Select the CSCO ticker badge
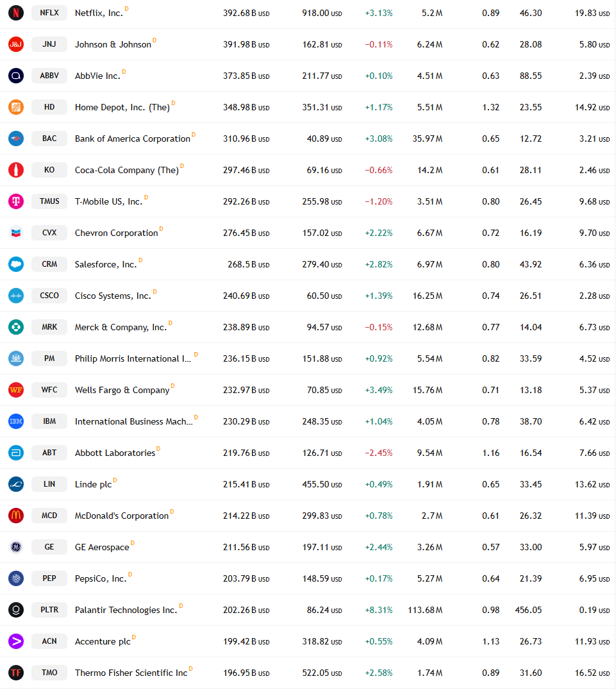Image resolution: width=616 pixels, height=690 pixels. pos(49,296)
